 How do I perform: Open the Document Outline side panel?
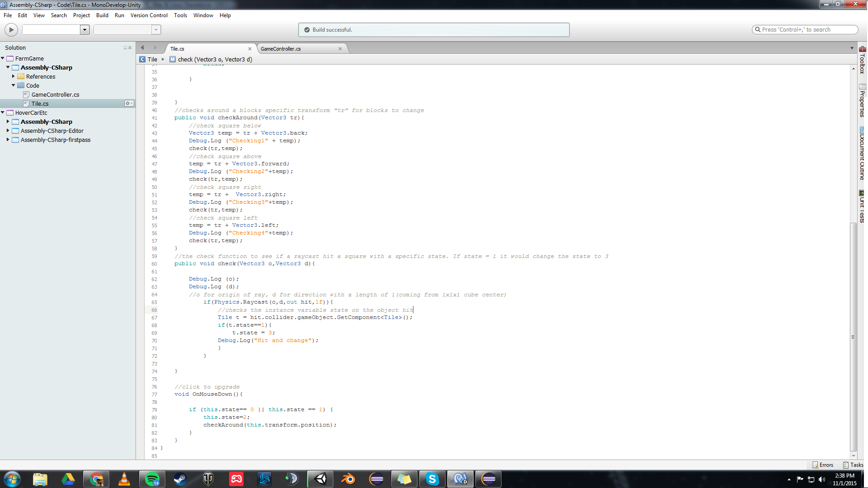(x=862, y=154)
